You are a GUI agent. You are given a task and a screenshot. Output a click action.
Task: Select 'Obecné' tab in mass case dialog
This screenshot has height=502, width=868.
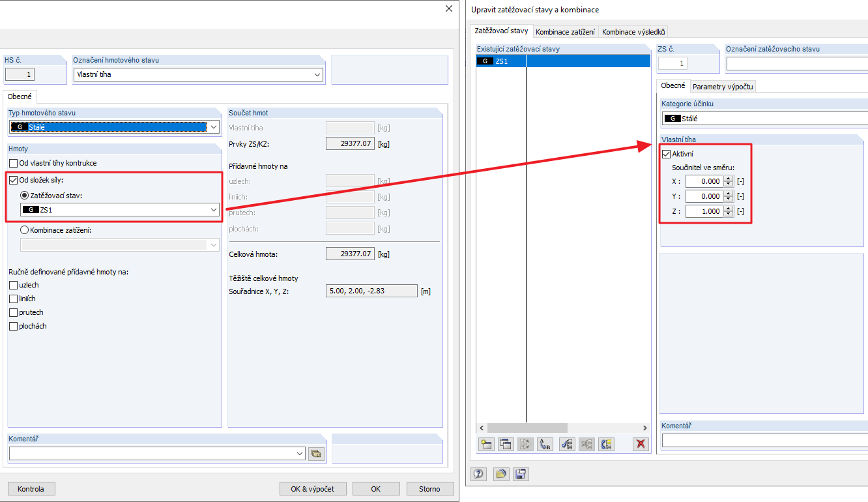[20, 96]
